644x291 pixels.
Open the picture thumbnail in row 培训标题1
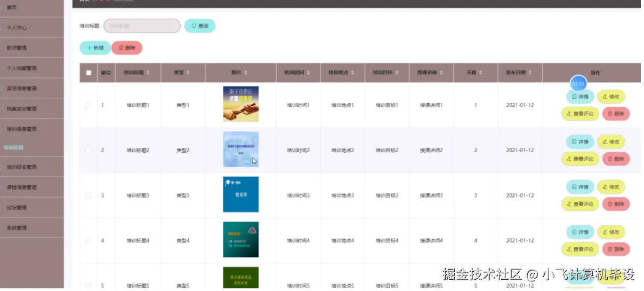pyautogui.click(x=241, y=104)
